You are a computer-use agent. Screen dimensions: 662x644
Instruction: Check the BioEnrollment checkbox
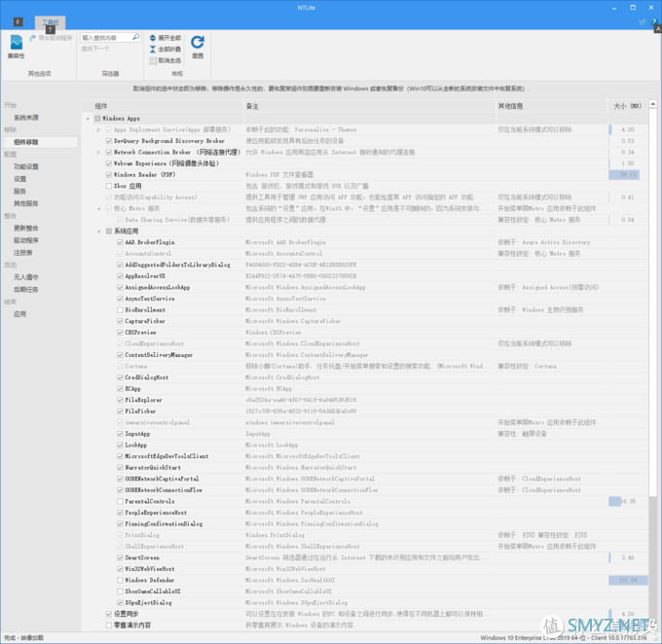(x=120, y=309)
